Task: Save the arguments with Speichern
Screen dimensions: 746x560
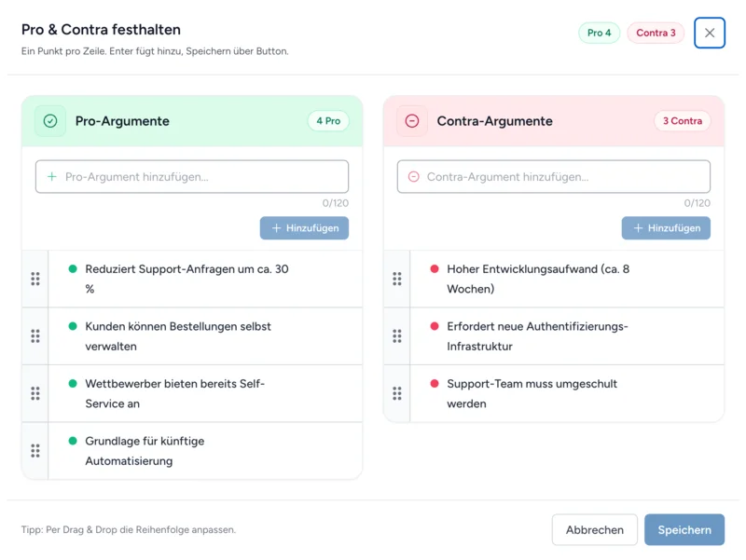Action: (684, 530)
